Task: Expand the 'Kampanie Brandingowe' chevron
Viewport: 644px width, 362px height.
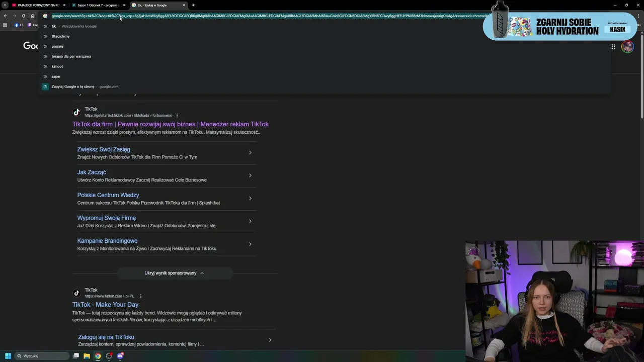Action: click(250, 244)
